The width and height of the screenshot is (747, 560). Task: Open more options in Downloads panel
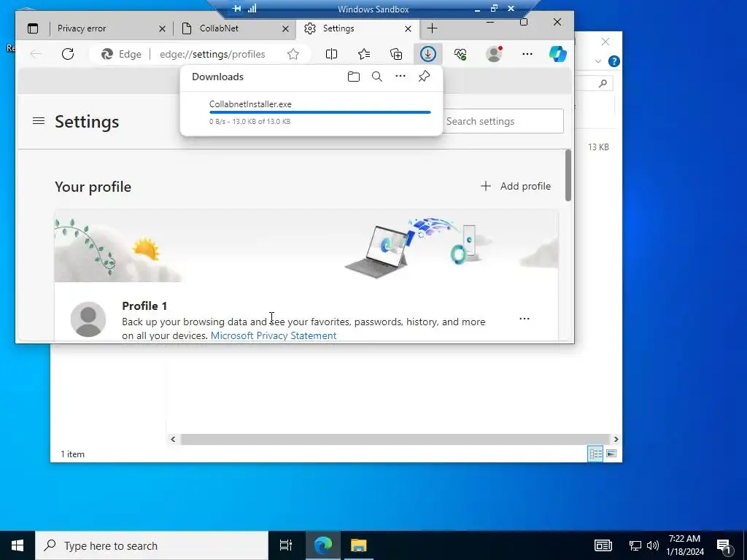pos(400,77)
